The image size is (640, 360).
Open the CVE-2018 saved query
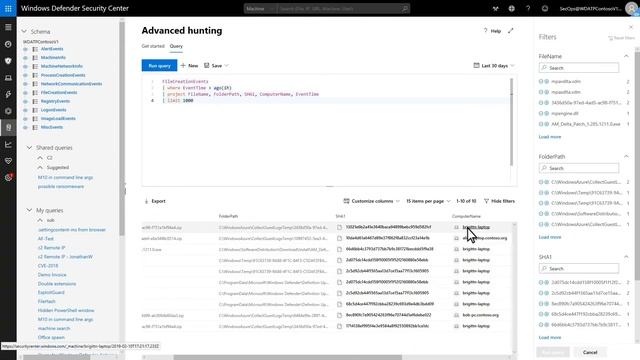[48, 266]
